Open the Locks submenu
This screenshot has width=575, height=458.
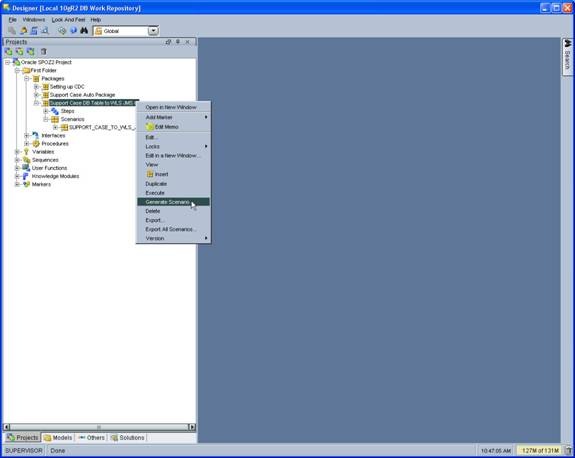click(x=173, y=146)
